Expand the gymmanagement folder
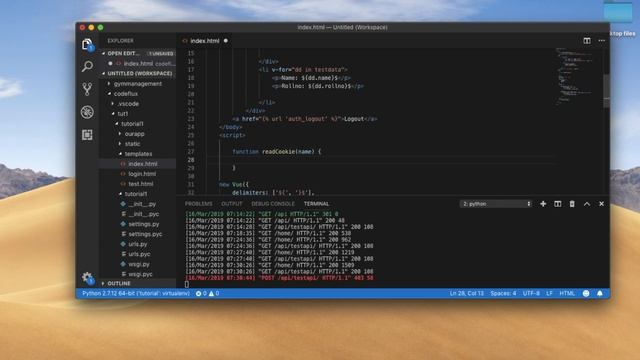Viewport: 640px width, 360px height. point(138,84)
